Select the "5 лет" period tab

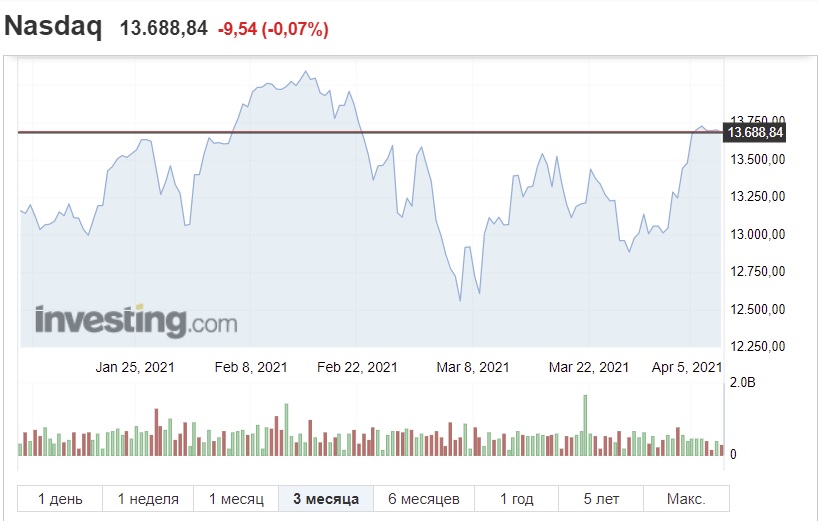pos(601,498)
